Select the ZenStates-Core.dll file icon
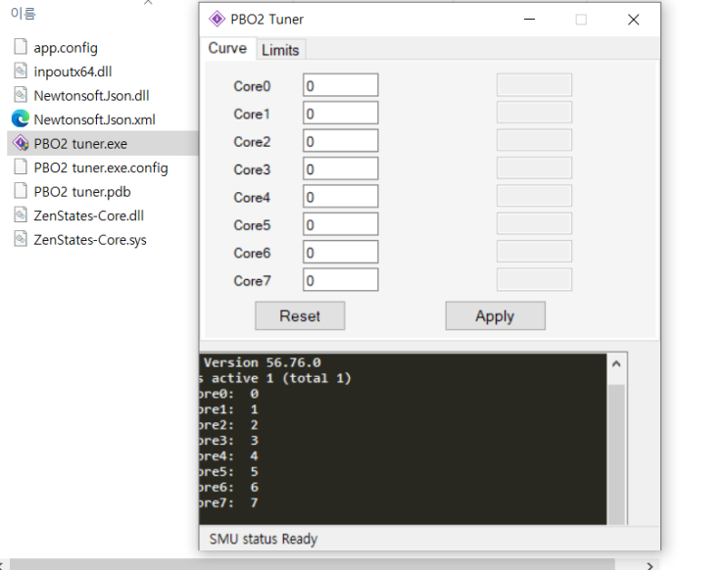This screenshot has height=570, width=728. 21,215
